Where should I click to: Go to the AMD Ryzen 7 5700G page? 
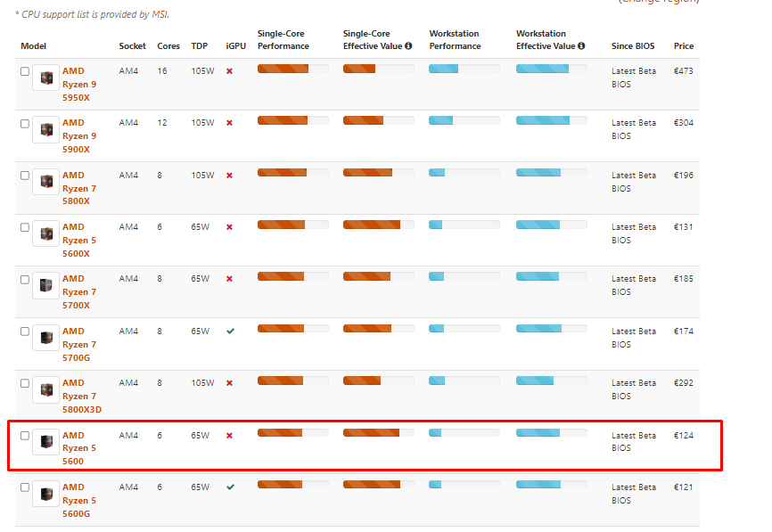pos(79,345)
